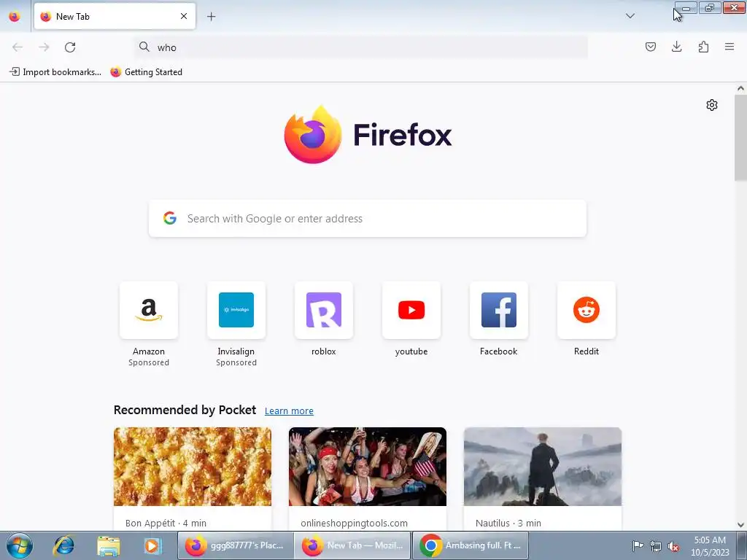
Task: Open Windows Media Player on taskbar
Action: point(152,545)
